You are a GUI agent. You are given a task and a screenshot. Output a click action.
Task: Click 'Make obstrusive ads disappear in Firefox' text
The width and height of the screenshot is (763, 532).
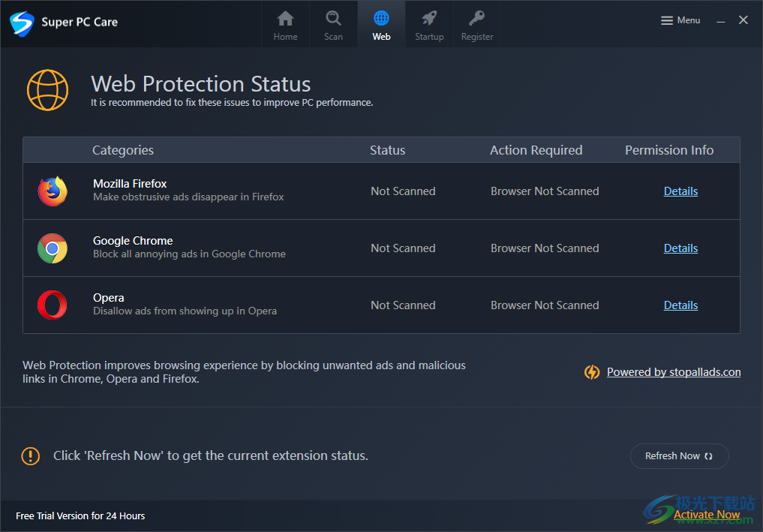pyautogui.click(x=188, y=197)
